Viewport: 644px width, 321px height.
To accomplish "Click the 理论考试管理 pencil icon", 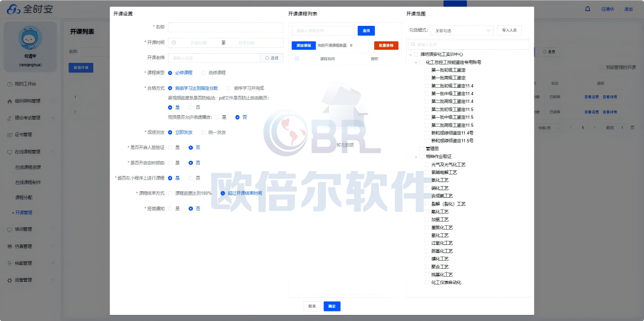I will click(x=10, y=118).
